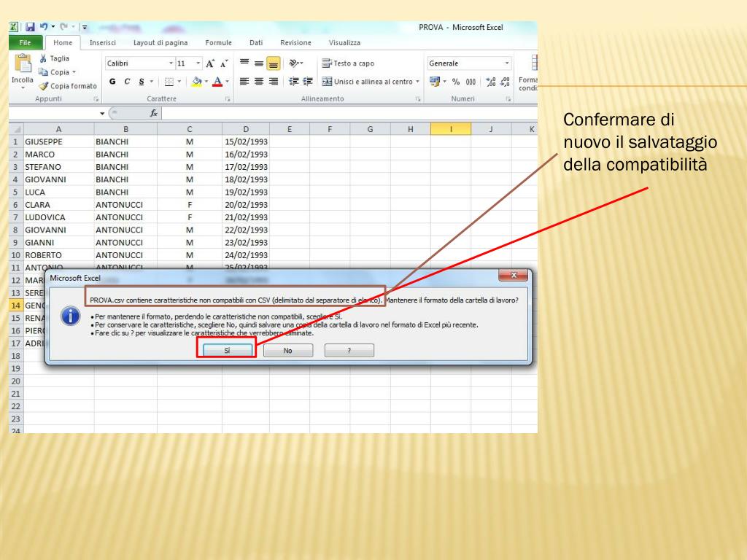Screen dimensions: 747x560
Task: Click the ? help button in the dialog
Action: (x=349, y=351)
